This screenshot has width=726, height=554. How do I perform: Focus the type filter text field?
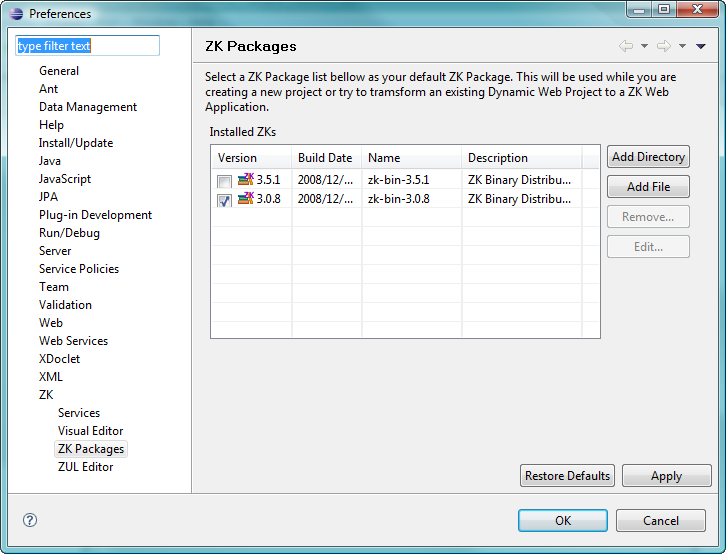[88, 46]
